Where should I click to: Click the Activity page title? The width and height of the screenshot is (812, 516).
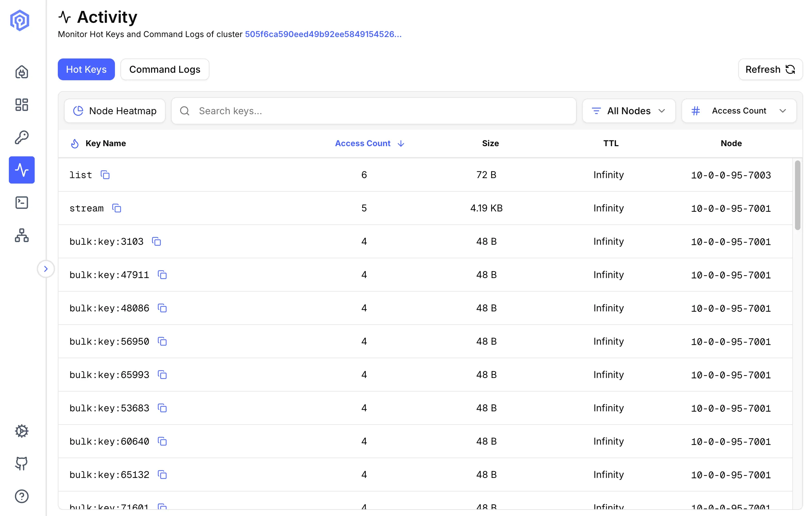click(107, 17)
